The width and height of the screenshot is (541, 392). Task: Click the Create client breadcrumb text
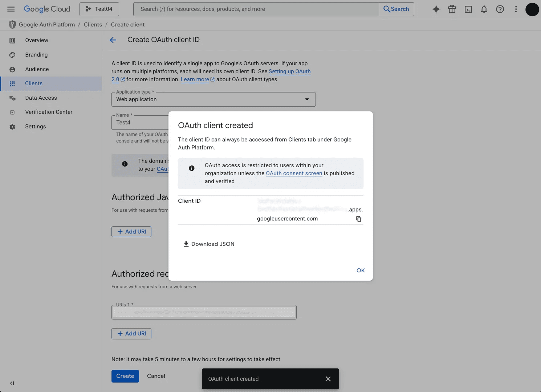coord(128,24)
